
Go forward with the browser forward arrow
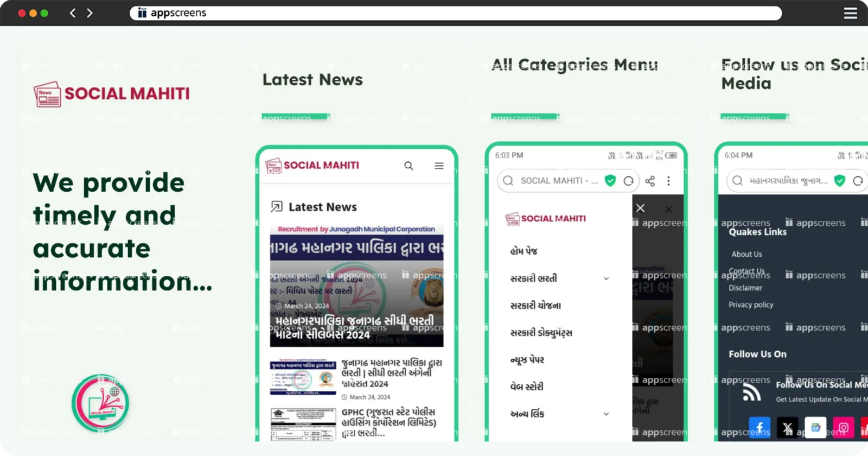pos(90,13)
